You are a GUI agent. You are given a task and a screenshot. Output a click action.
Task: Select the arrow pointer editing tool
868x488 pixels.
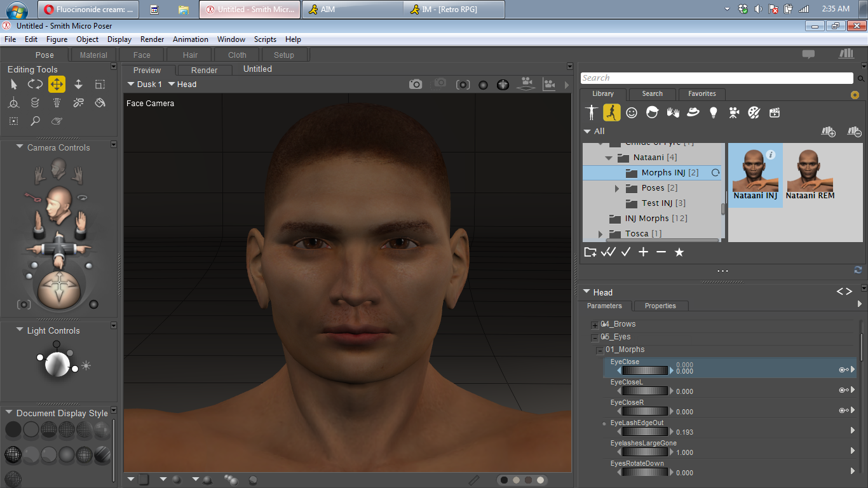pyautogui.click(x=14, y=84)
